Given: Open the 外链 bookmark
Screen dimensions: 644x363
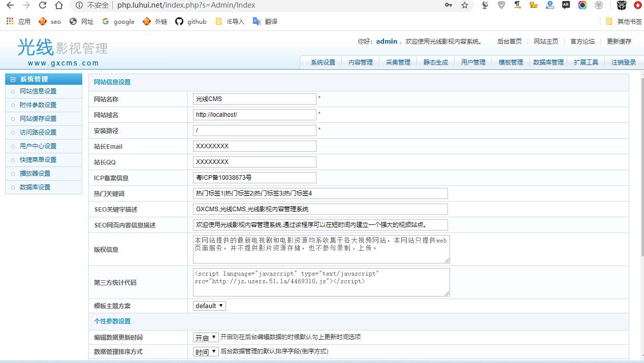Looking at the screenshot, I should (x=155, y=21).
